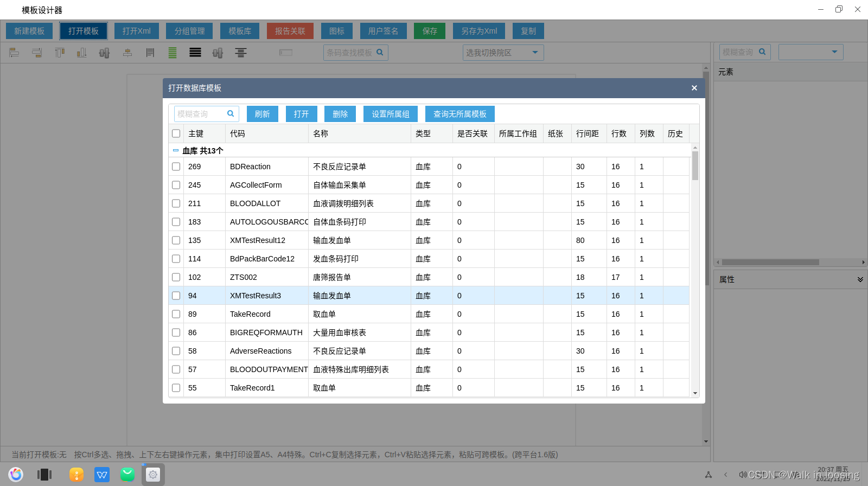Click the centered text lines toolbar icon
Viewport: 868px width, 486px height.
[241, 53]
